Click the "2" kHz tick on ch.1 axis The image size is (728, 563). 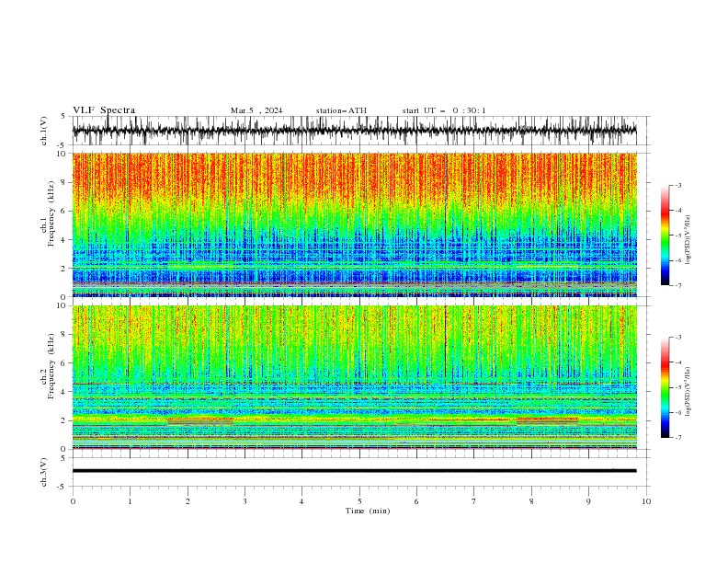64,269
